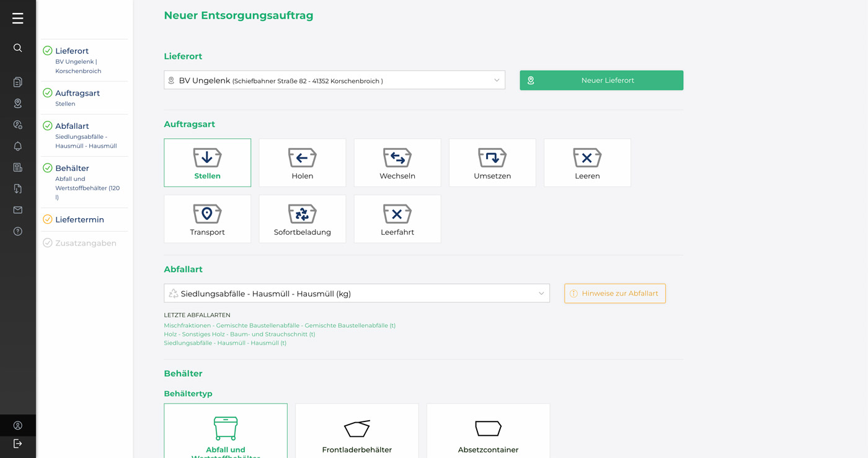Select the Frontladerbehälter container type
868x458 pixels.
coord(356,433)
